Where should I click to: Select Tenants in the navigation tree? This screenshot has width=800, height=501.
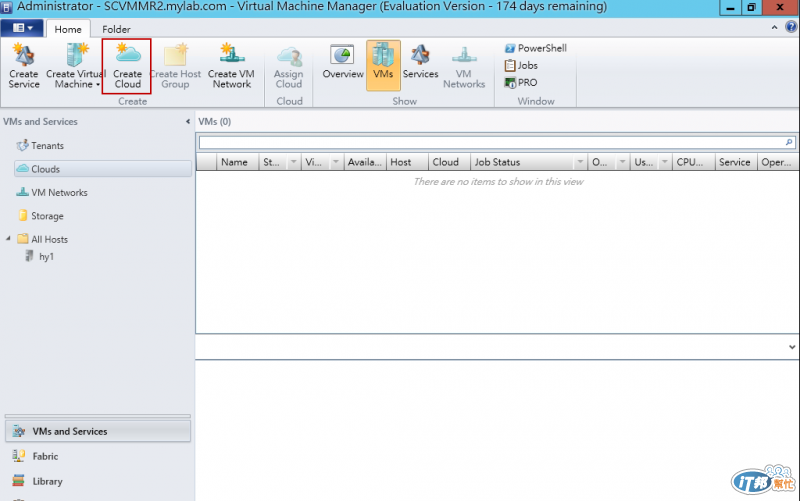(40, 146)
